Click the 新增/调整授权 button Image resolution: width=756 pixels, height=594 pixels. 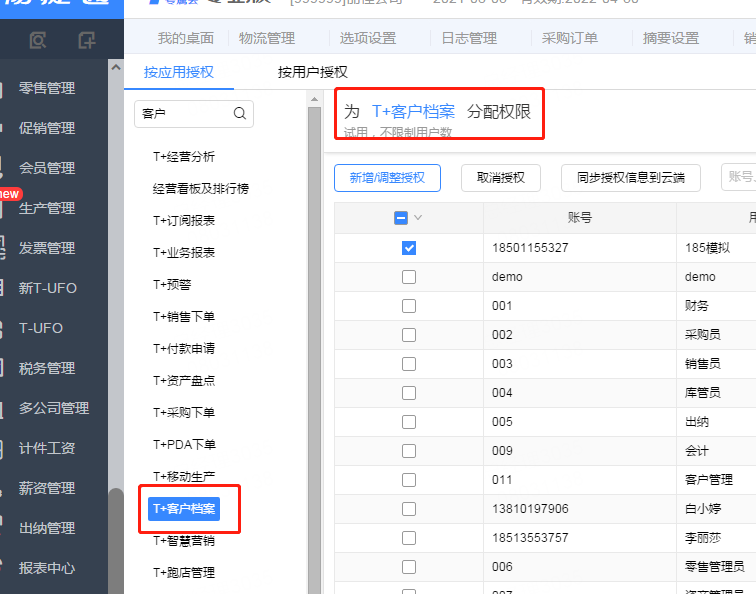(387, 178)
